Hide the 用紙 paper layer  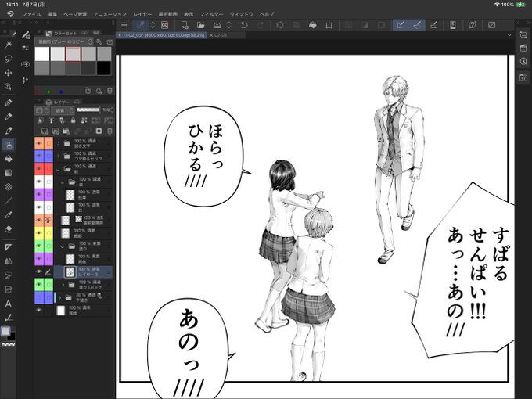(x=39, y=311)
